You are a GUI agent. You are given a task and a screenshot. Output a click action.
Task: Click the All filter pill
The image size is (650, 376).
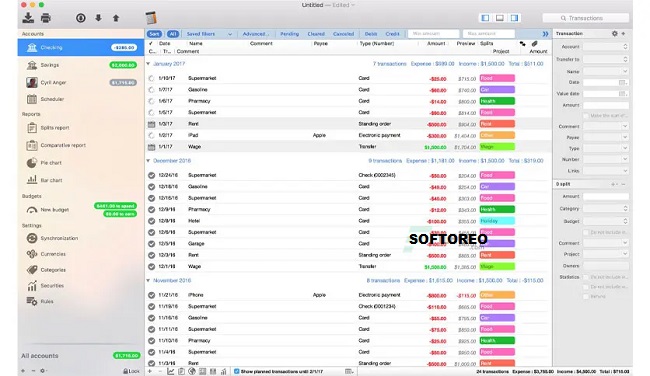click(x=173, y=34)
